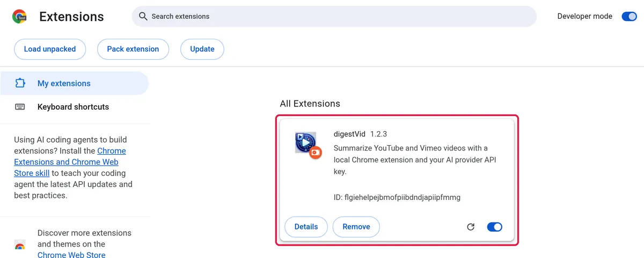Click the extension ID text

397,197
